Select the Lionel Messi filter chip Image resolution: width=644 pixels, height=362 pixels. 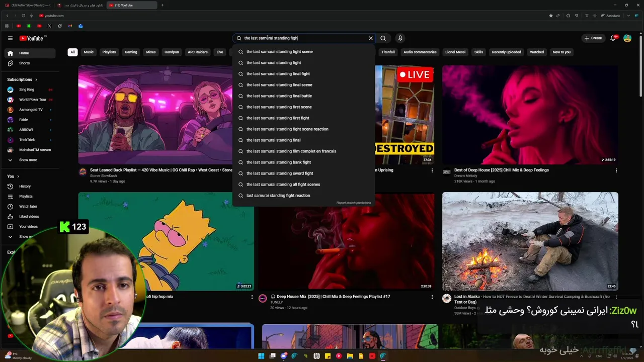[x=455, y=52]
